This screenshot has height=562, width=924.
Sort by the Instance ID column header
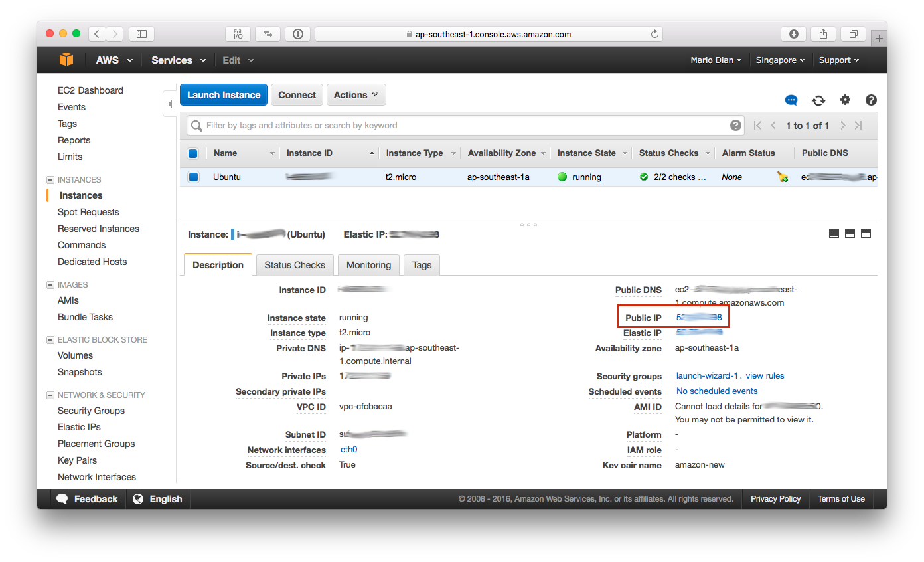329,153
